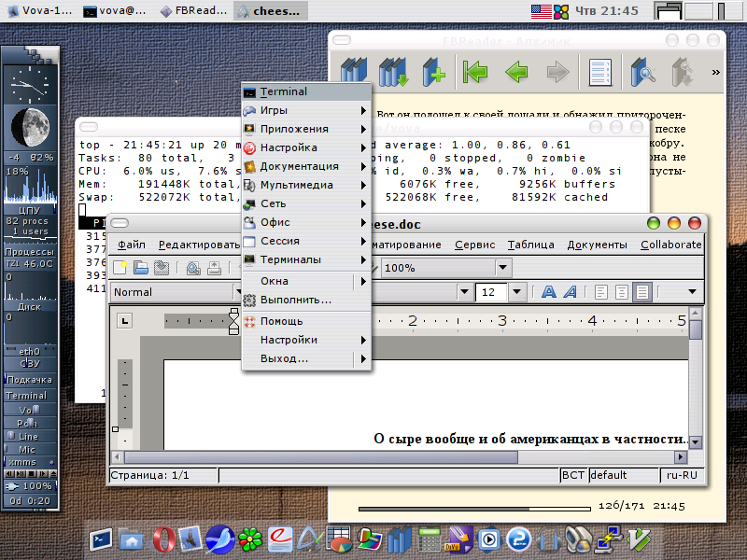Jump to the beginning with the green first-page arrow
This screenshot has width=747, height=560.
click(x=476, y=72)
